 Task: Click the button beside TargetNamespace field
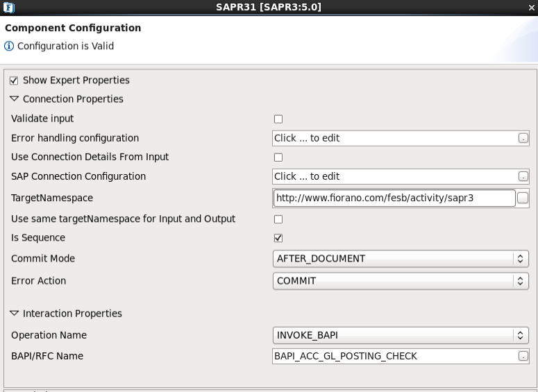(523, 198)
